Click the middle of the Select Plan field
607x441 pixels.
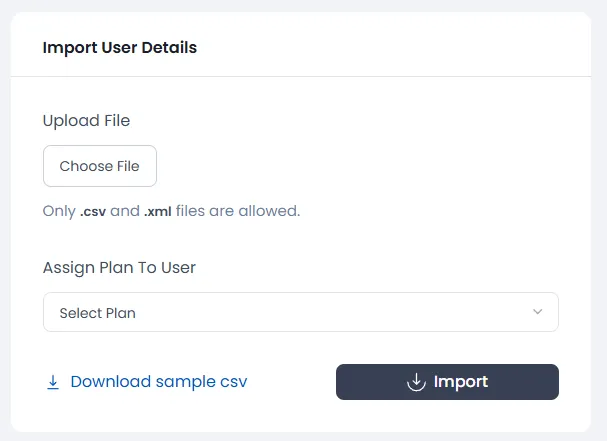coord(300,312)
